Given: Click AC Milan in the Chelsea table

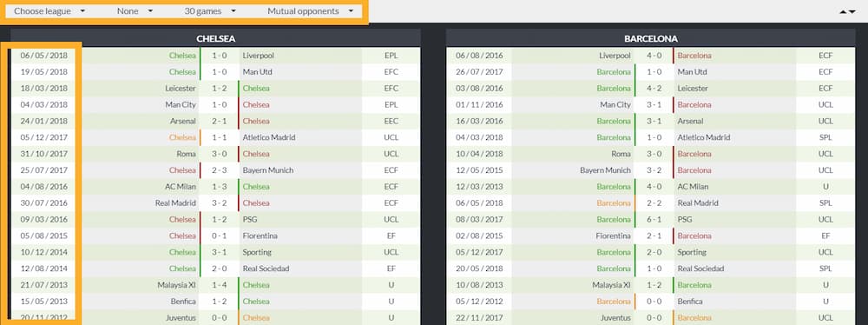Looking at the screenshot, I should pos(181,186).
